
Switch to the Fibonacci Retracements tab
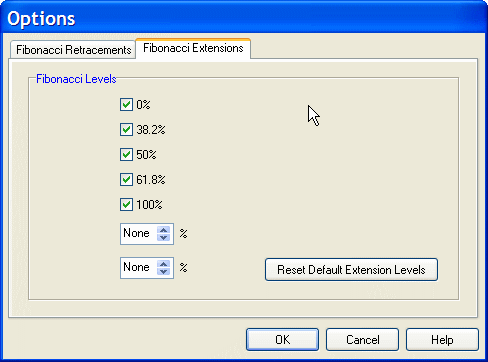73,50
